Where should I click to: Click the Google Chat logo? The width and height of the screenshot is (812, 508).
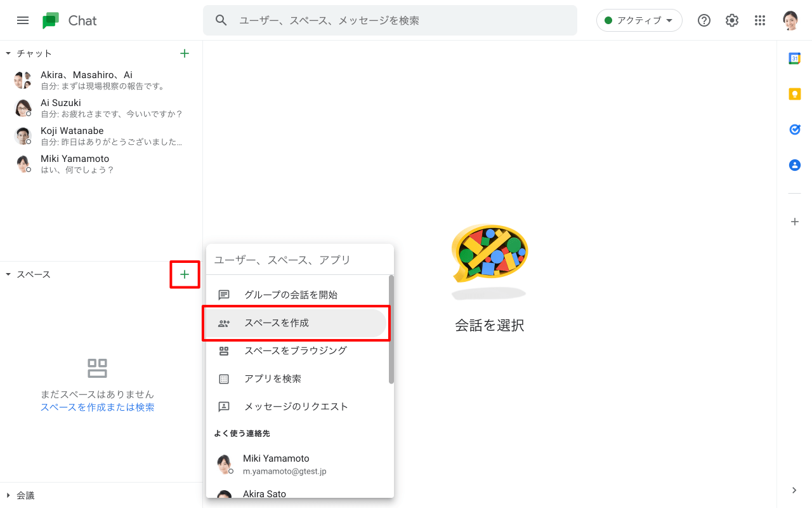pyautogui.click(x=70, y=20)
